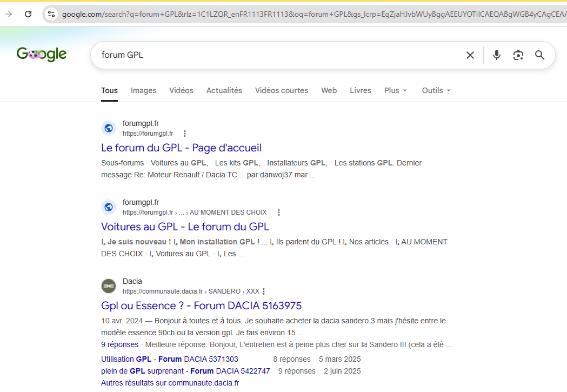Switch to the Vidéos tab
Viewport: 567px width, 392px height.
pyautogui.click(x=181, y=90)
